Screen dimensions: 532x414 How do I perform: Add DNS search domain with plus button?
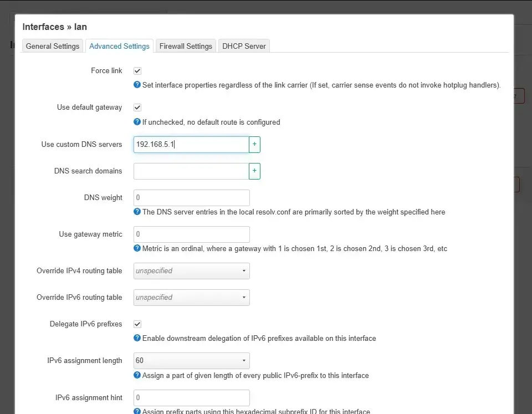click(x=254, y=171)
